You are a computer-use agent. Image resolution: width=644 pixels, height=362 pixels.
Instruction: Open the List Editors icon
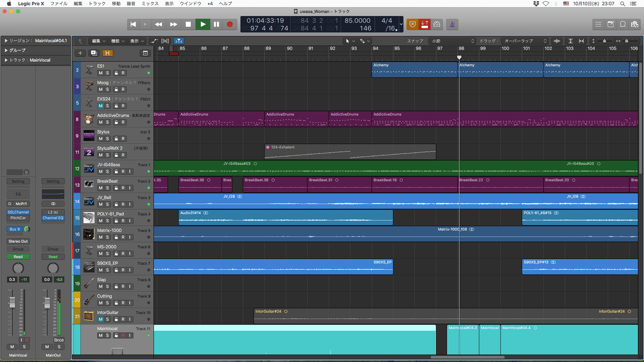tap(598, 24)
